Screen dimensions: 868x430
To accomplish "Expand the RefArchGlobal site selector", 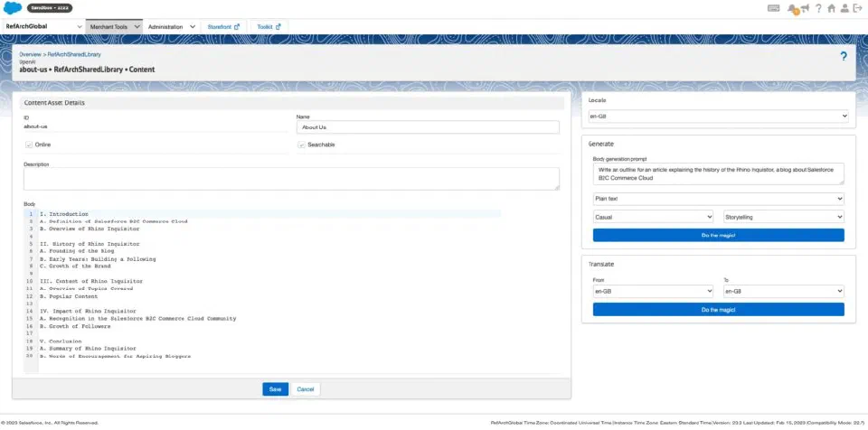I will tap(43, 26).
